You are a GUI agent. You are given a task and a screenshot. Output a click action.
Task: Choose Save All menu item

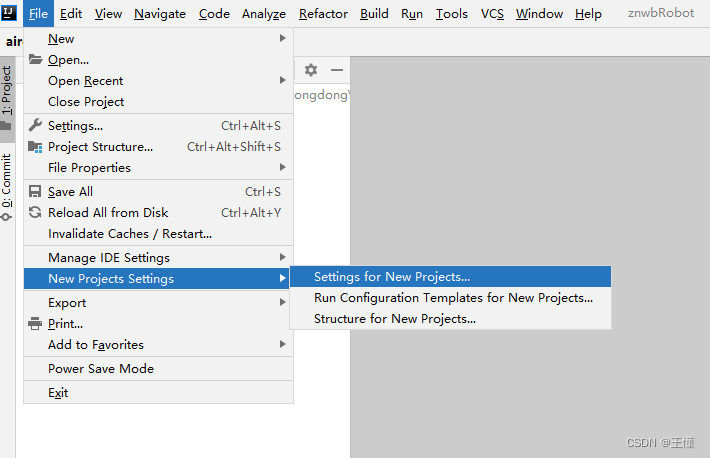tap(158, 192)
